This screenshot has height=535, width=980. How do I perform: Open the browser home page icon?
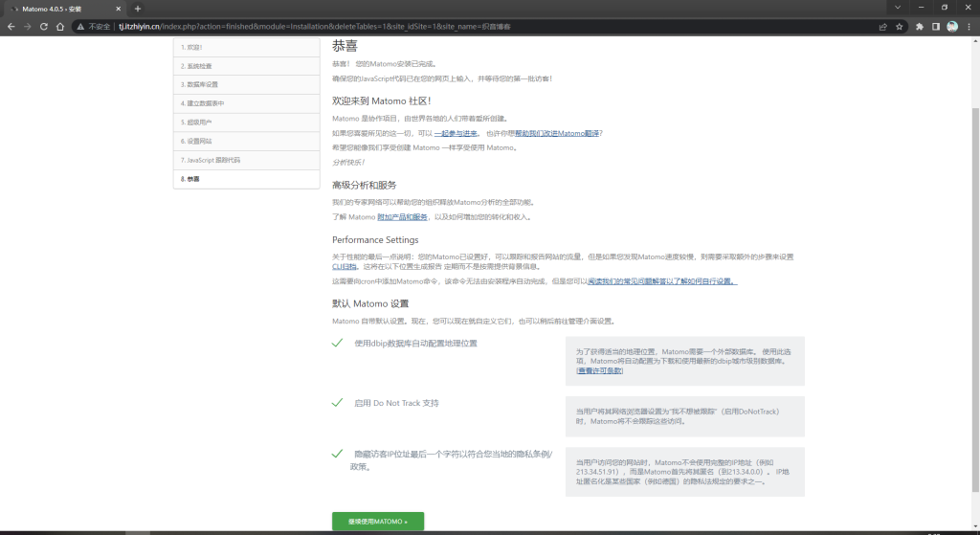(60, 26)
